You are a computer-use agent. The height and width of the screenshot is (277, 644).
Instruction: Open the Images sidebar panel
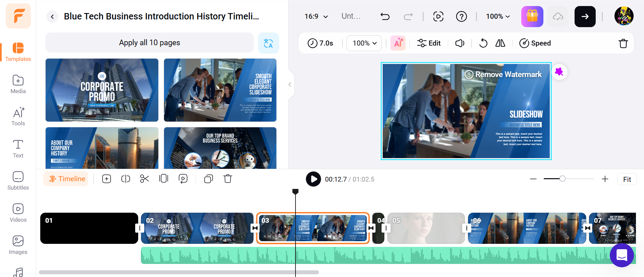pos(18,245)
